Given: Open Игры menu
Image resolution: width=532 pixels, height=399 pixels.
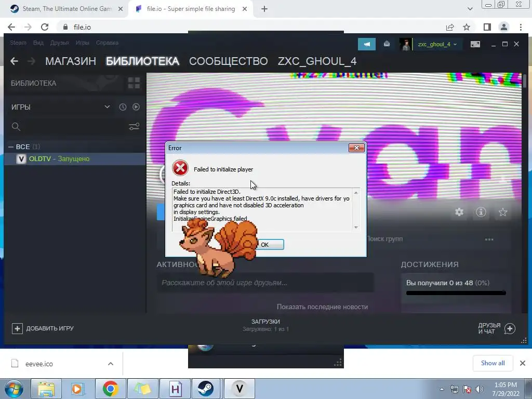Looking at the screenshot, I should (83, 43).
